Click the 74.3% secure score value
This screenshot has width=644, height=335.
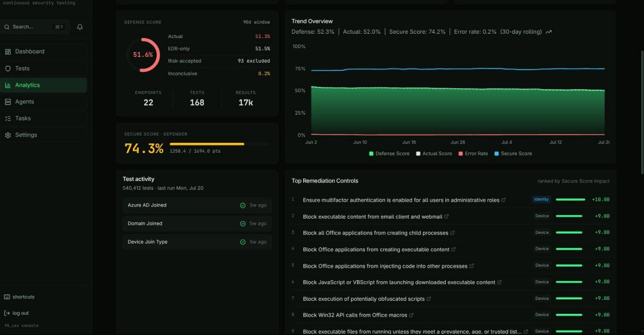(144, 148)
